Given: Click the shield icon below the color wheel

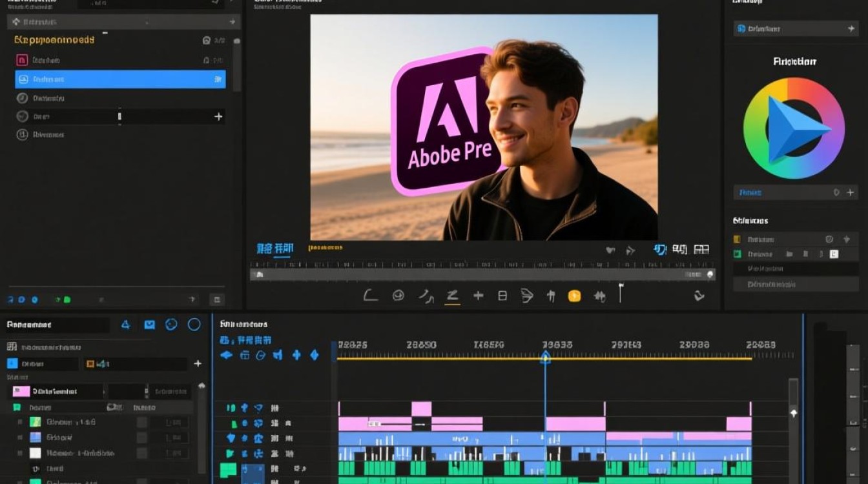Looking at the screenshot, I should (836, 192).
